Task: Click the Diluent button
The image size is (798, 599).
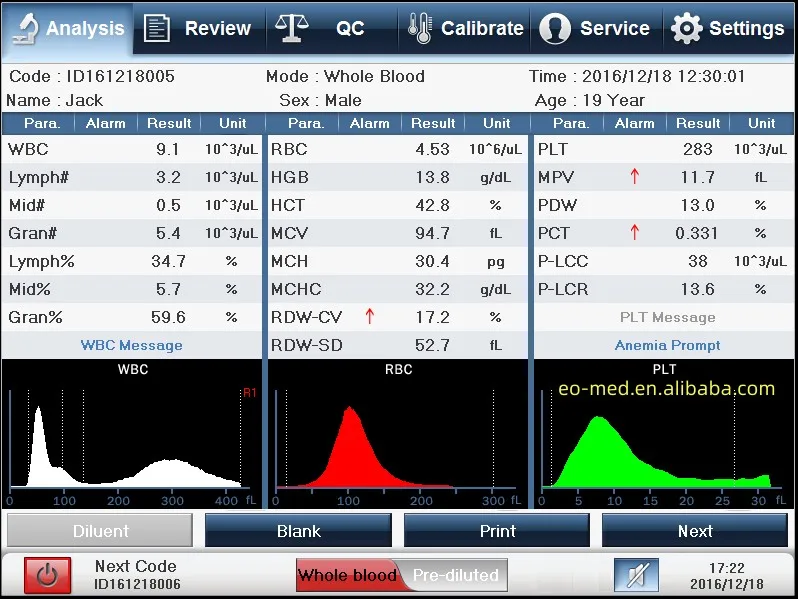Action: click(100, 530)
